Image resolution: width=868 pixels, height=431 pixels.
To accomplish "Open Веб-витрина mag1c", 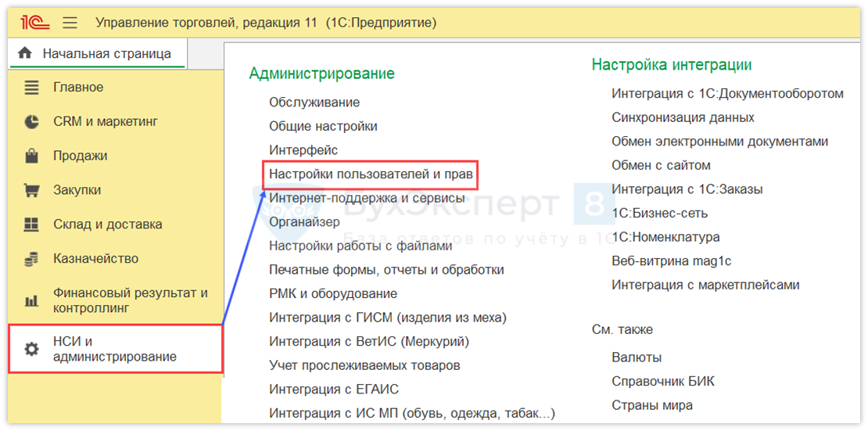I will [672, 261].
